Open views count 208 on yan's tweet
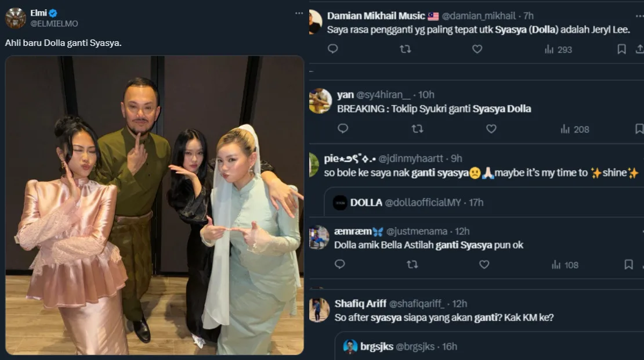The width and height of the screenshot is (644, 360). pyautogui.click(x=574, y=129)
